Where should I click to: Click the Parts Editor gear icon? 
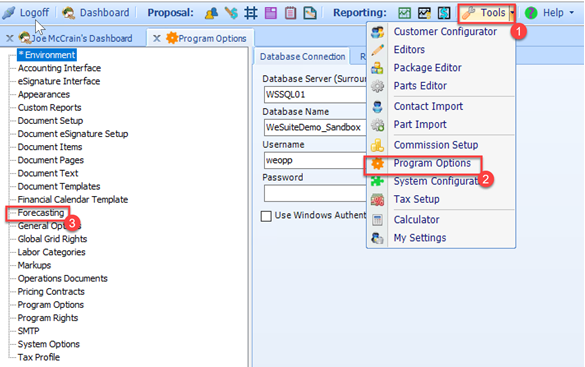pos(377,86)
